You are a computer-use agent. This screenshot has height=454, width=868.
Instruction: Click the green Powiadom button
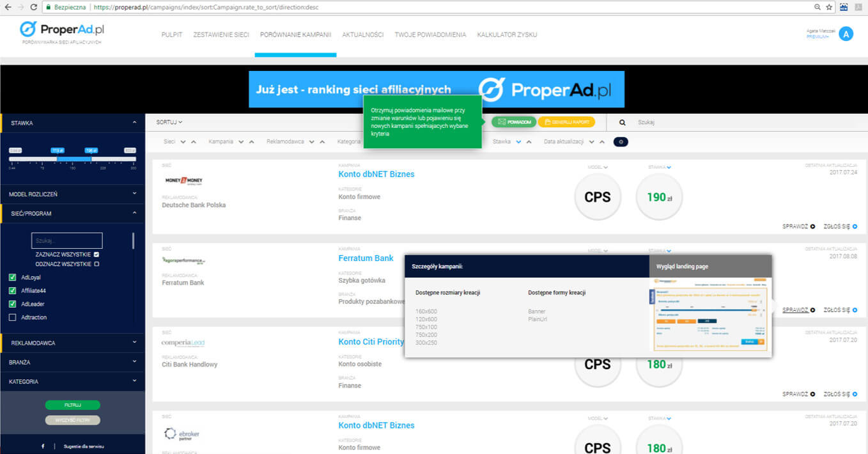click(514, 122)
